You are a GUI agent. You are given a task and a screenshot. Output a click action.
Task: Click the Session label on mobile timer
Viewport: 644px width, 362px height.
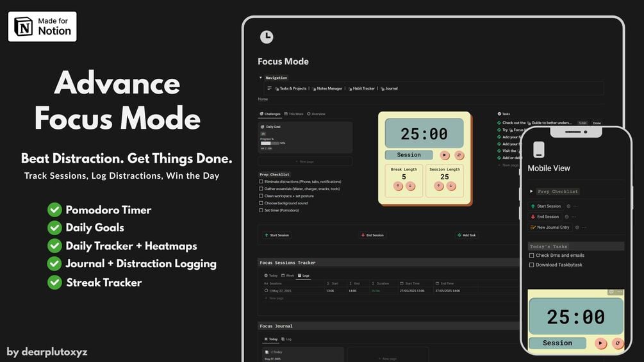point(557,343)
